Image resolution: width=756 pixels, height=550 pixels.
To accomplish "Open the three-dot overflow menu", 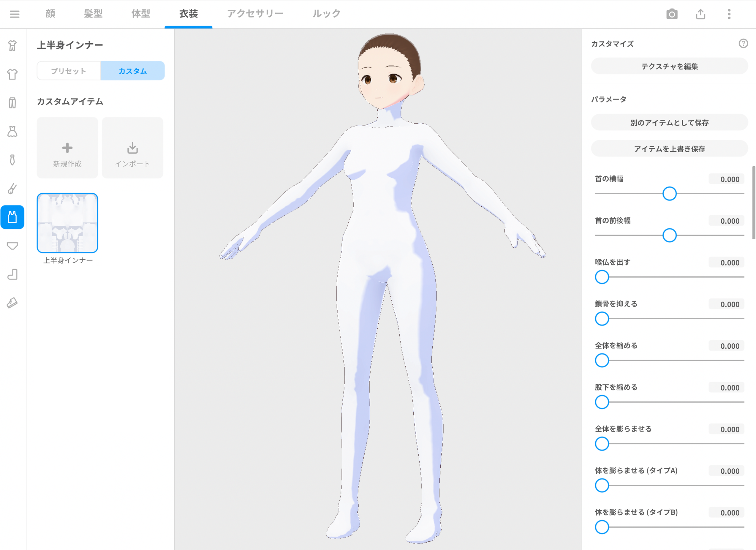I will coord(729,14).
